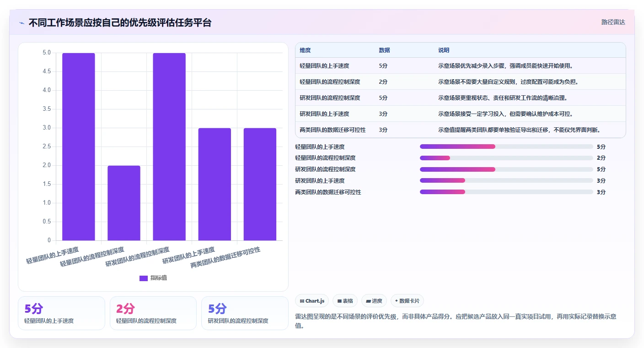Click the 路径雷达 label in the header
644x348 pixels.
tap(613, 22)
